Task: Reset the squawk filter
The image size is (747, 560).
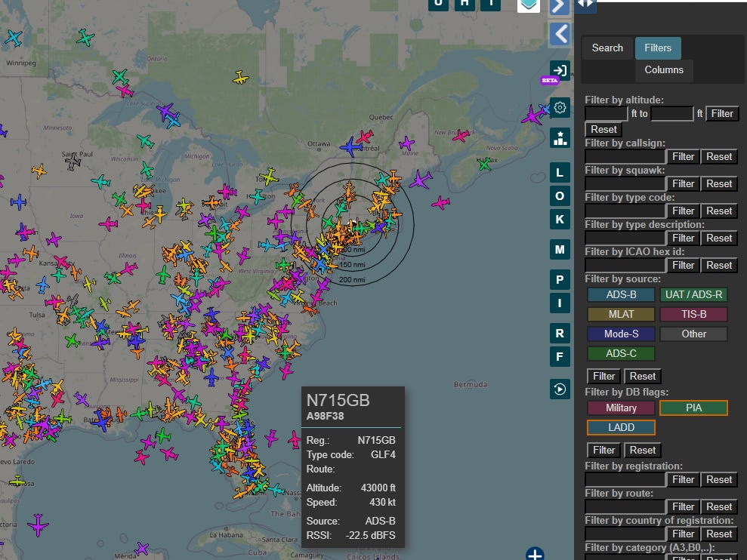Action: pyautogui.click(x=719, y=184)
